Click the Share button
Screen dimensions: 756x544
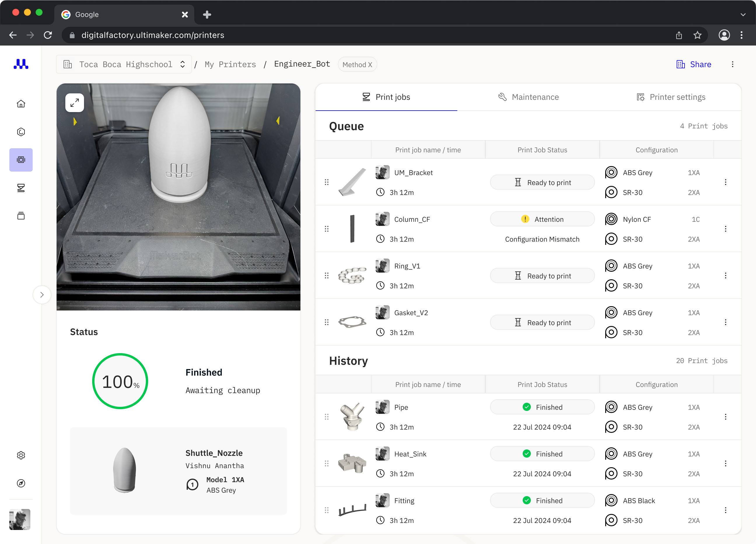[694, 64]
